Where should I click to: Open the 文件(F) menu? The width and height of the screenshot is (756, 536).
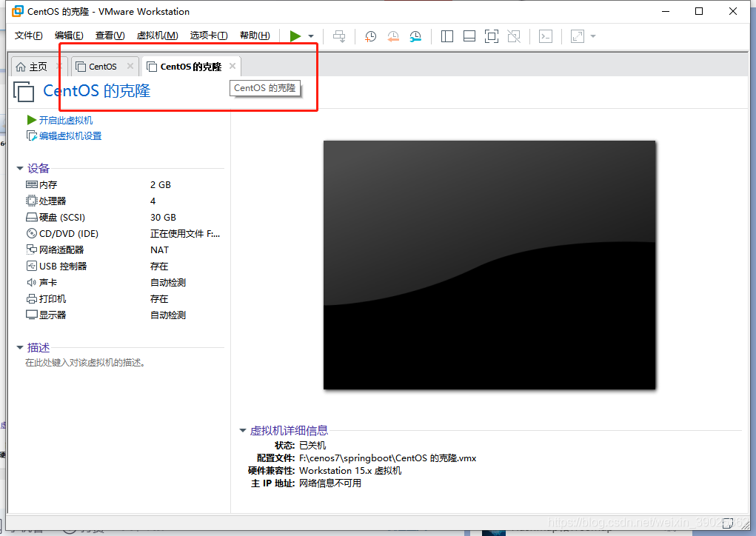point(28,36)
